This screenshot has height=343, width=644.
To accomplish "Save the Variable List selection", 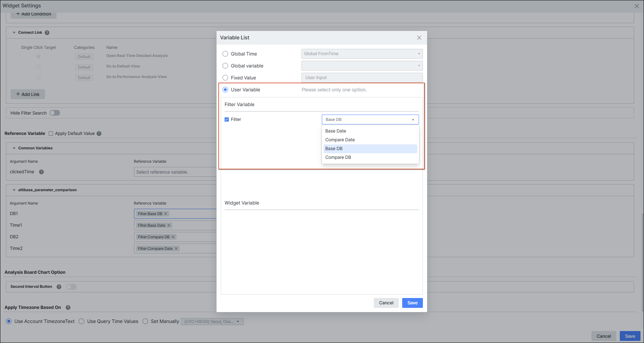I will coord(412,303).
